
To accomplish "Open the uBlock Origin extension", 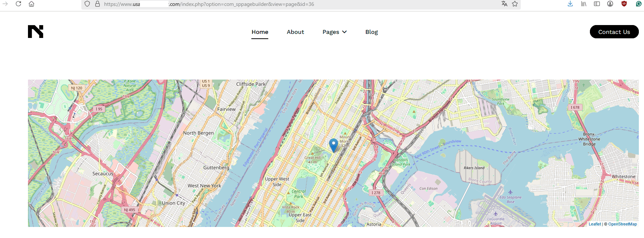I will (x=624, y=4).
